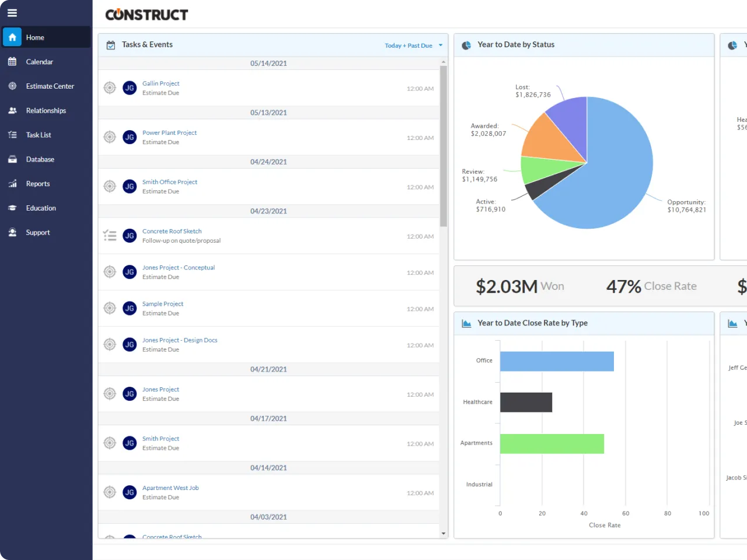
Task: Open Task List from the sidebar
Action: pyautogui.click(x=39, y=135)
